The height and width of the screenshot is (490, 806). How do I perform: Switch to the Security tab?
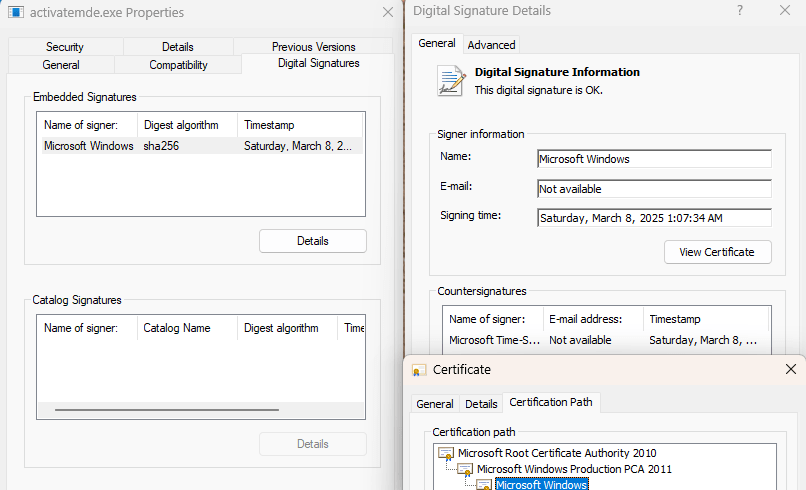click(x=65, y=47)
